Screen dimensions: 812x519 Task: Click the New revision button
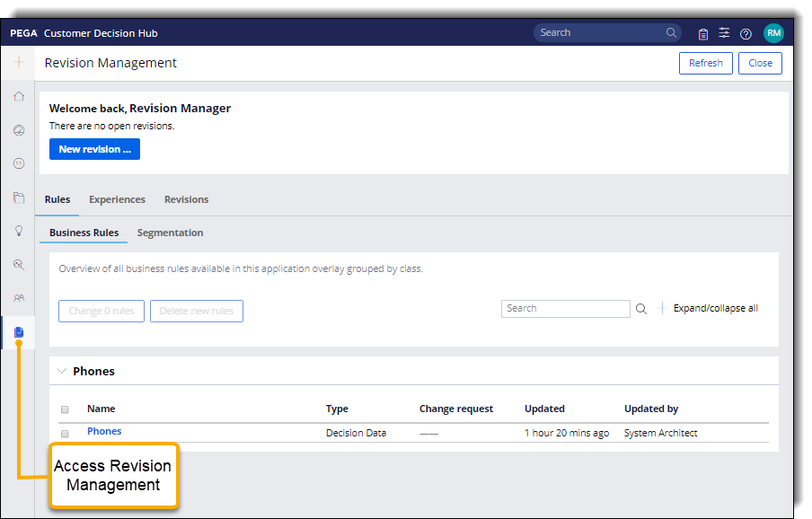click(94, 149)
